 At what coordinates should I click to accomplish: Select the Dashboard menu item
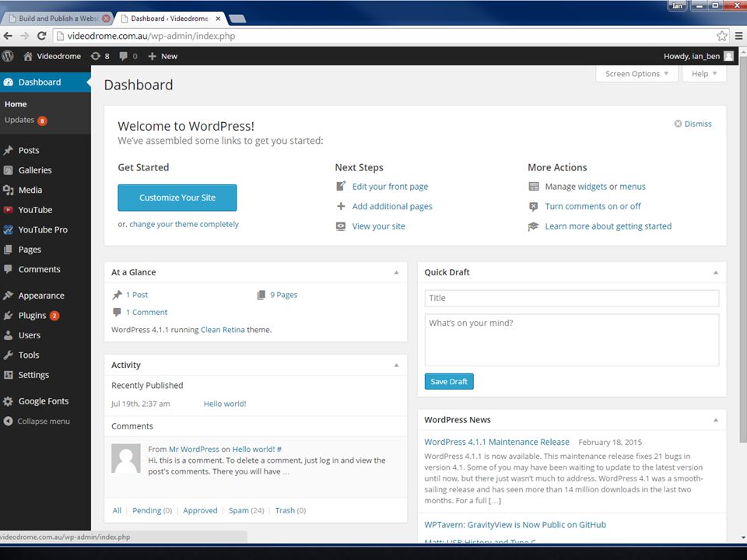click(x=45, y=82)
